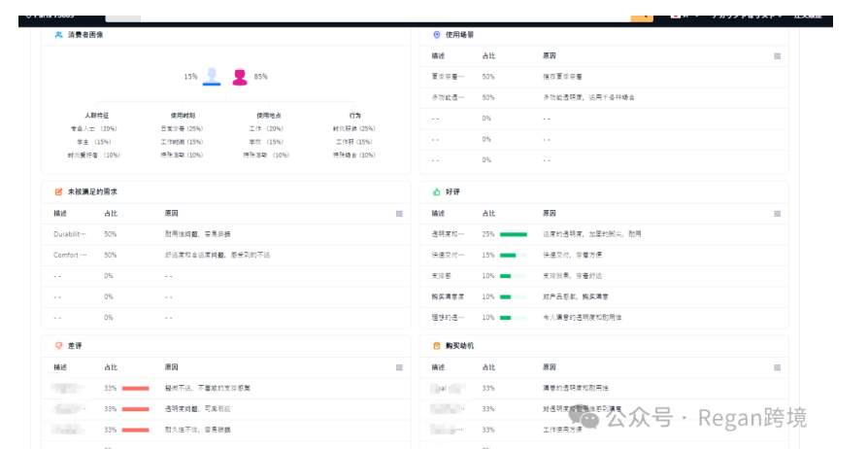Open the column menu in 使用场景 table

click(x=777, y=56)
